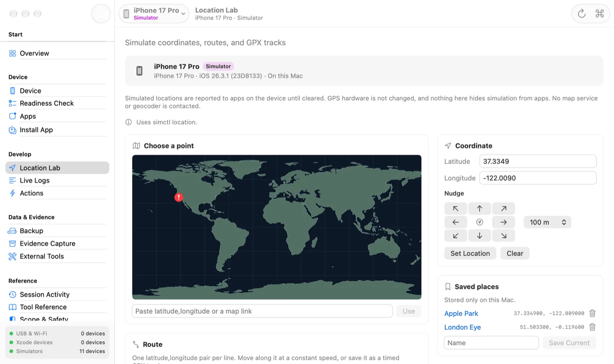Viewport: 614px width, 364px height.
Task: Nudge location south-east with diagonal arrow
Action: tap(503, 236)
